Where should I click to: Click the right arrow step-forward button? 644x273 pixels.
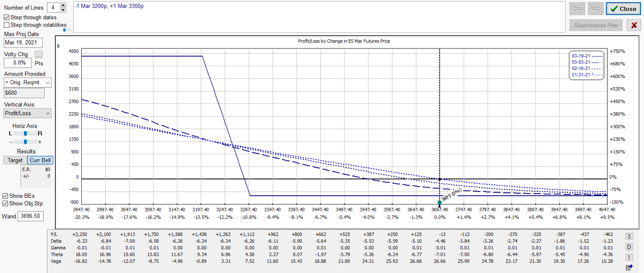coord(595,9)
